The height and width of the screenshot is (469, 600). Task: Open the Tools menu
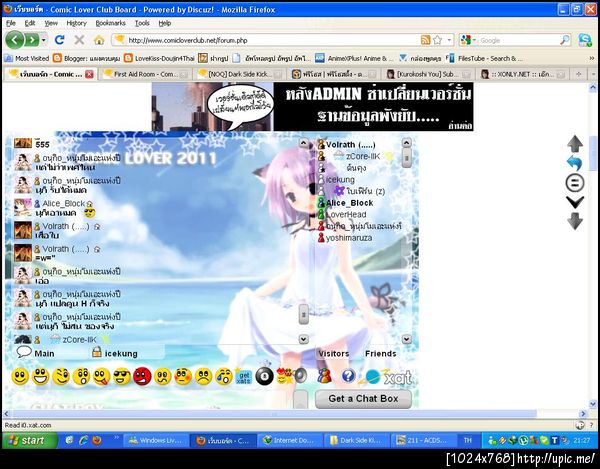142,23
